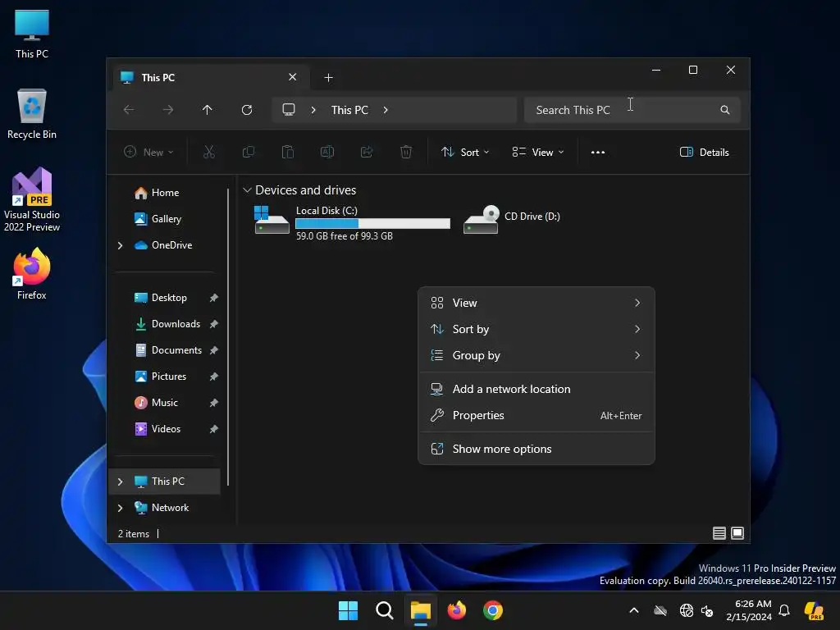Viewport: 840px width, 630px height.
Task: Click the Rename icon in toolbar
Action: [326, 152]
